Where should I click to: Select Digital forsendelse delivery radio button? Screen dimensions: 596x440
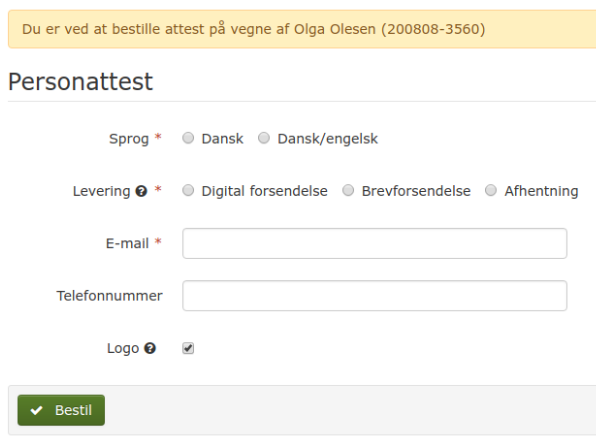(x=188, y=190)
